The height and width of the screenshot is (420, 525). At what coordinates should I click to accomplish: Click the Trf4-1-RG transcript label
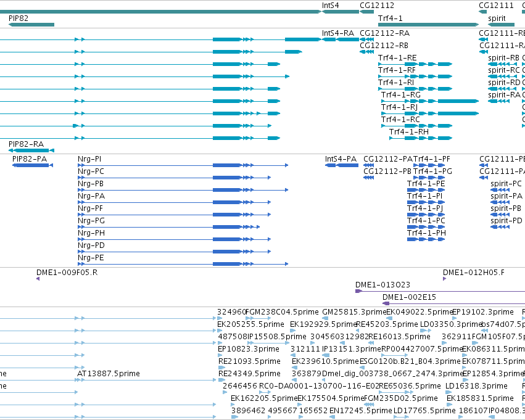[401, 95]
